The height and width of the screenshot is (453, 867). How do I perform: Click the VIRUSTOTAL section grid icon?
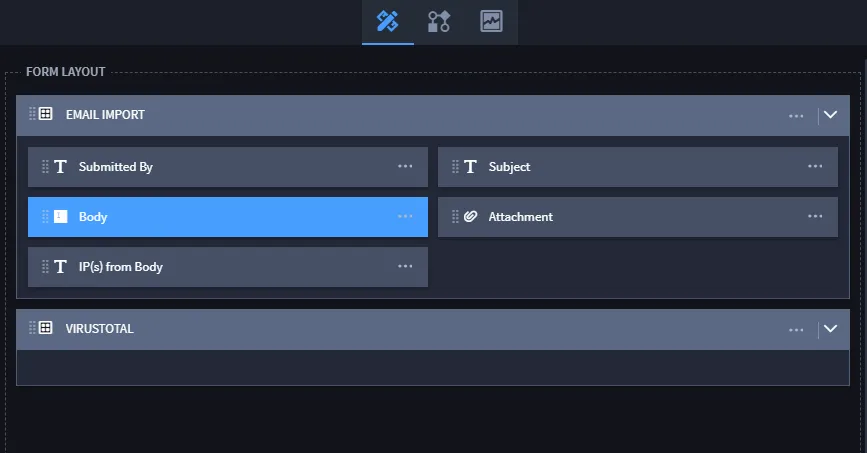click(46, 328)
